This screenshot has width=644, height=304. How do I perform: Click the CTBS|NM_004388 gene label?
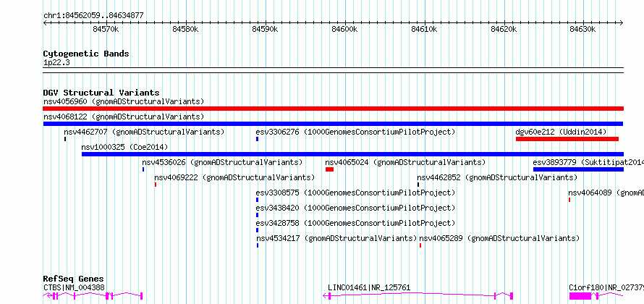coord(74,288)
